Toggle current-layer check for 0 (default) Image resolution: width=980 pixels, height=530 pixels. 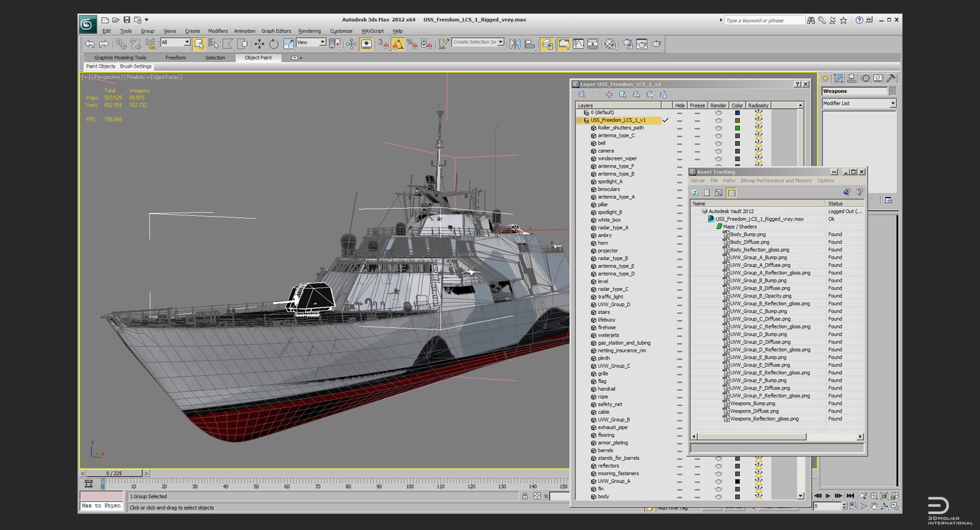[665, 113]
